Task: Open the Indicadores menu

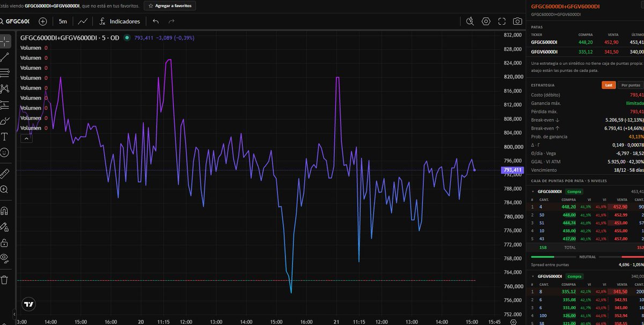Action: click(x=120, y=21)
